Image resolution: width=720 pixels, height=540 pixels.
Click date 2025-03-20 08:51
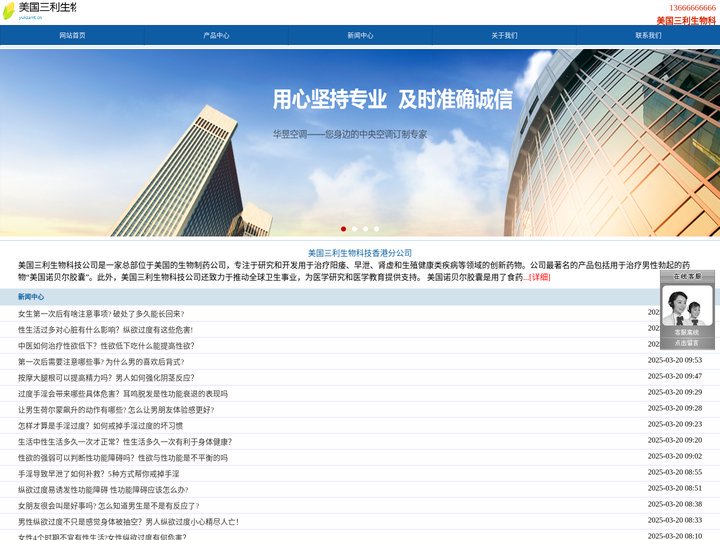675,489
